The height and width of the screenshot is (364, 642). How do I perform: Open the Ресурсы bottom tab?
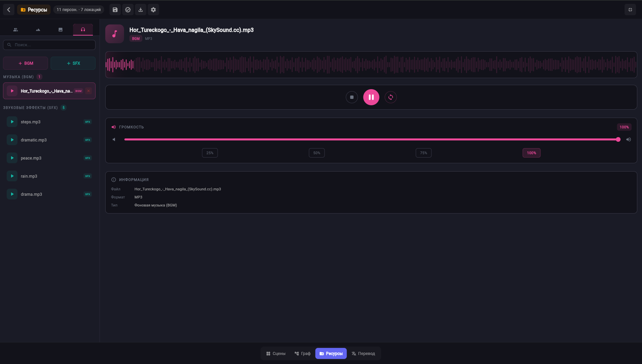point(331,354)
